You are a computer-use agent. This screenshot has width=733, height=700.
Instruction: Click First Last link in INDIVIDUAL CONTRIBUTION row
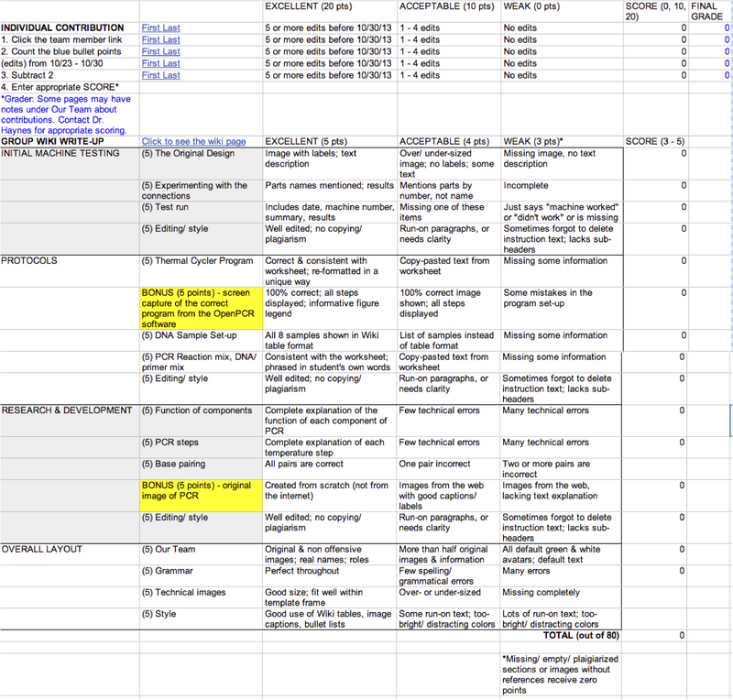click(x=160, y=28)
